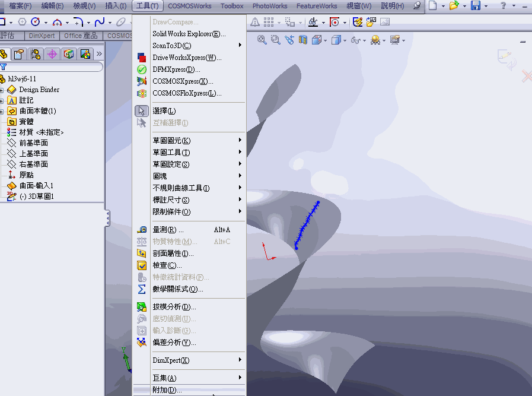The width and height of the screenshot is (532, 396).
Task: Choose 檢查(C)... menu item
Action: (x=189, y=265)
